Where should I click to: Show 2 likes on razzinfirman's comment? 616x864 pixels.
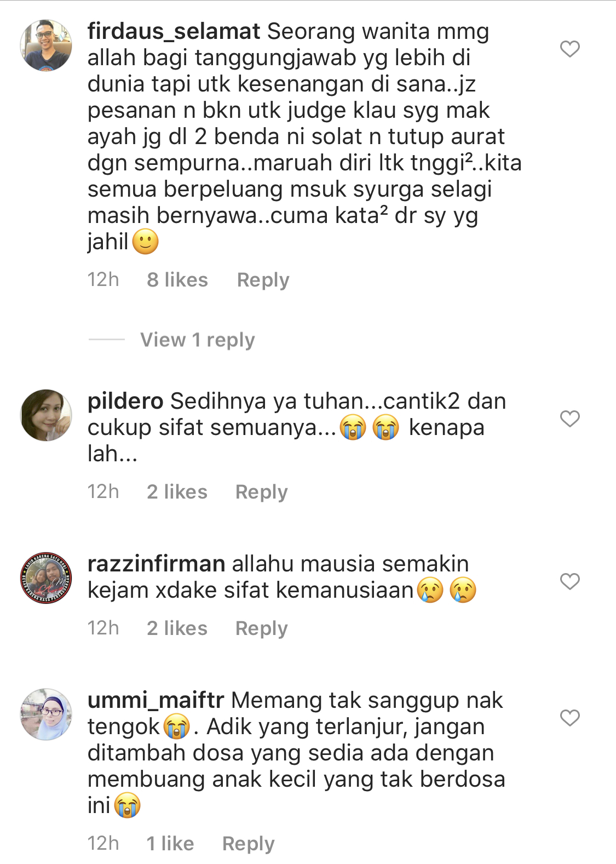(x=177, y=628)
